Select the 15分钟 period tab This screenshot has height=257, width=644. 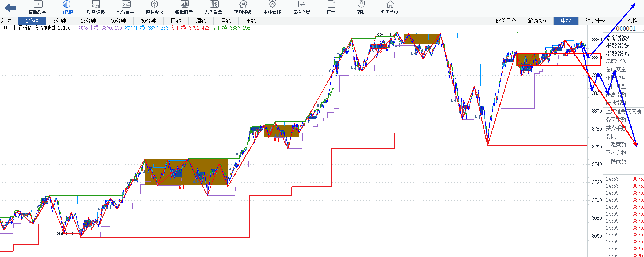(88, 21)
